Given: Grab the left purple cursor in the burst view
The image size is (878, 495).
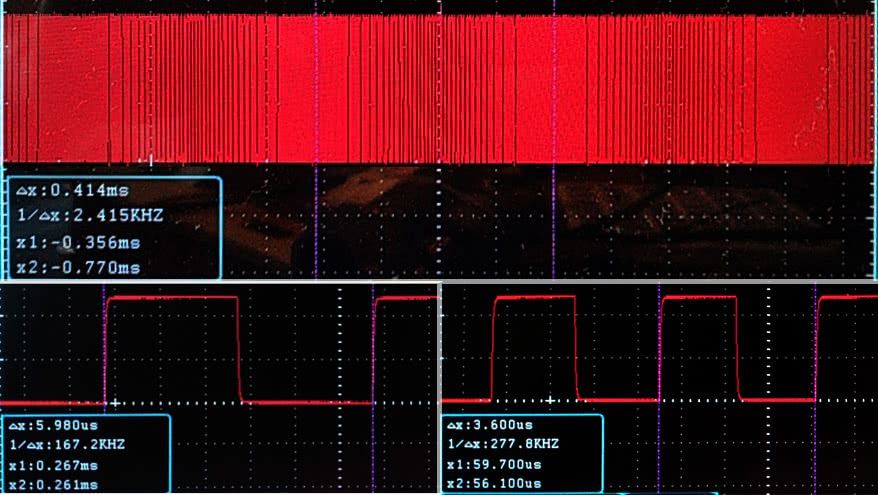Looking at the screenshot, I should 316,220.
